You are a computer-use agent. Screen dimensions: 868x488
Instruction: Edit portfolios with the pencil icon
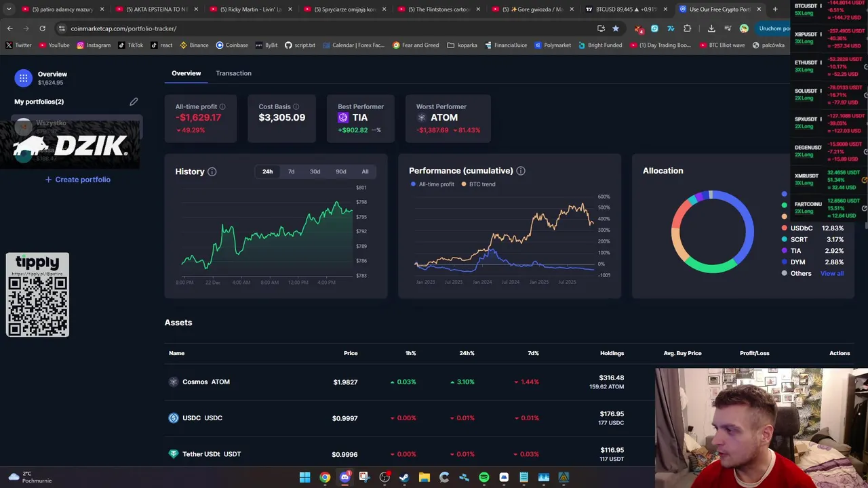pos(134,102)
